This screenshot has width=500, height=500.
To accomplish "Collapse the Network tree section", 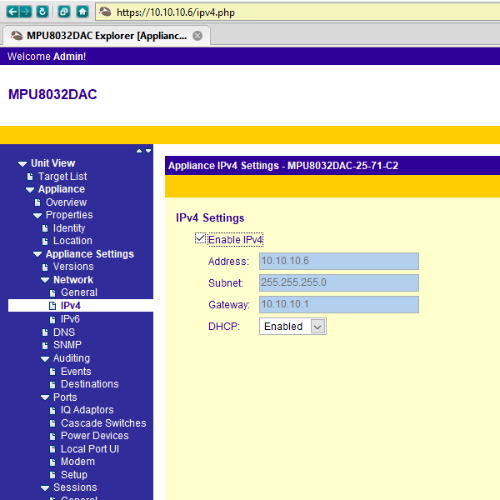I will tap(45, 280).
